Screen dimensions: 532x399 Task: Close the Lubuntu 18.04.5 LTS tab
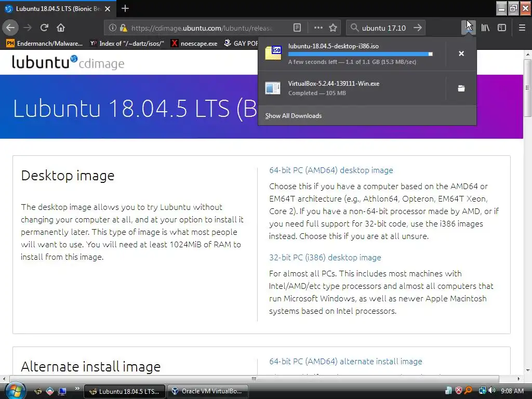[x=108, y=9]
